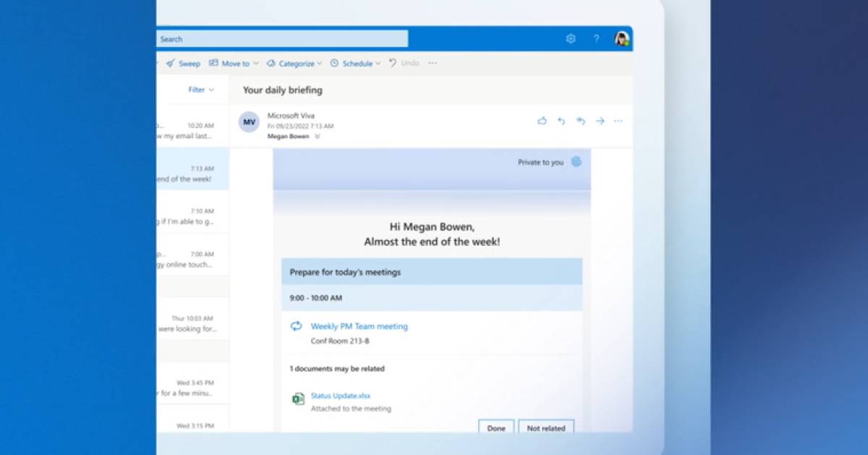Image resolution: width=868 pixels, height=455 pixels.
Task: Click the Status Update.xlsx Excel file icon
Action: [297, 399]
